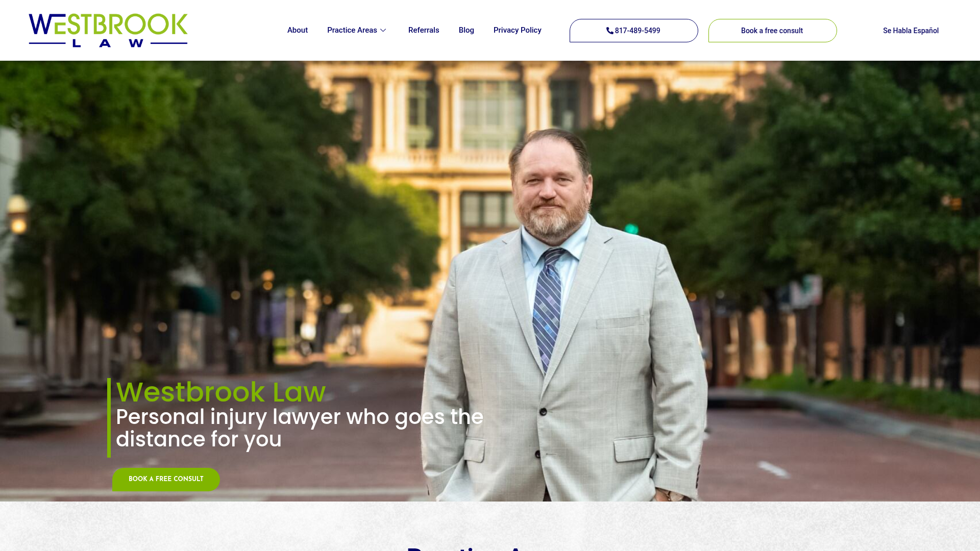This screenshot has height=551, width=980.
Task: Switch to Se Habla Español
Action: tap(911, 31)
